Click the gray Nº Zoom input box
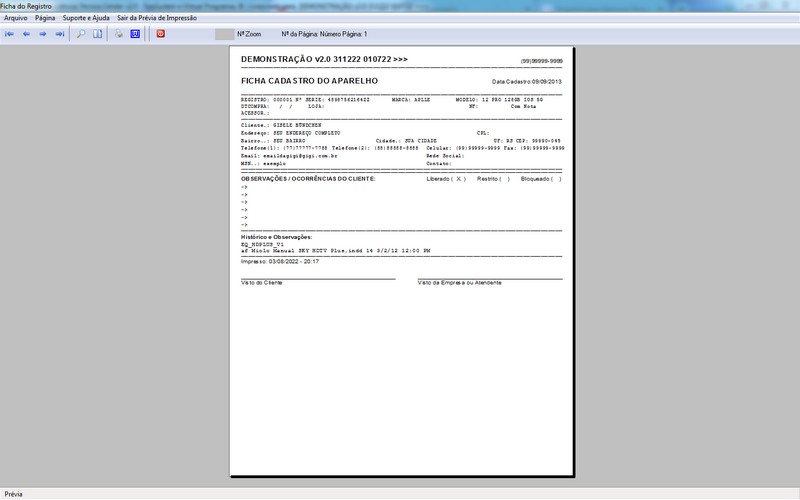This screenshot has height=500, width=800. coord(224,34)
